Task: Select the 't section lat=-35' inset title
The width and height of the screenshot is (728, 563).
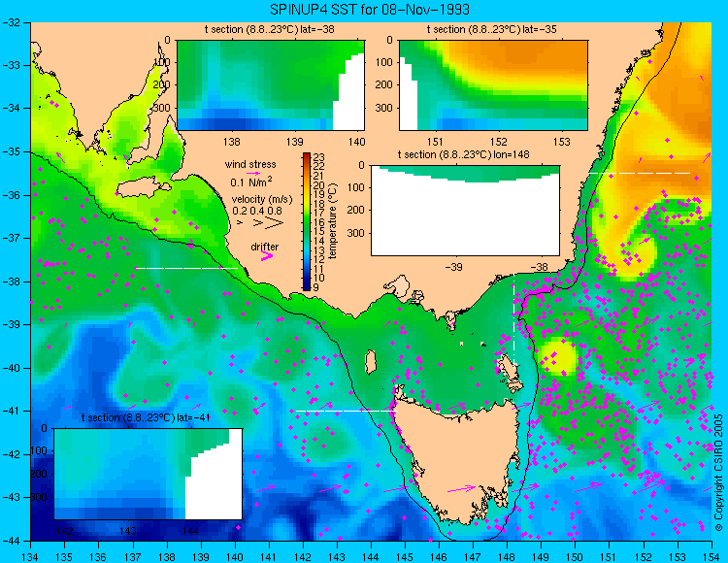Action: coord(492,30)
